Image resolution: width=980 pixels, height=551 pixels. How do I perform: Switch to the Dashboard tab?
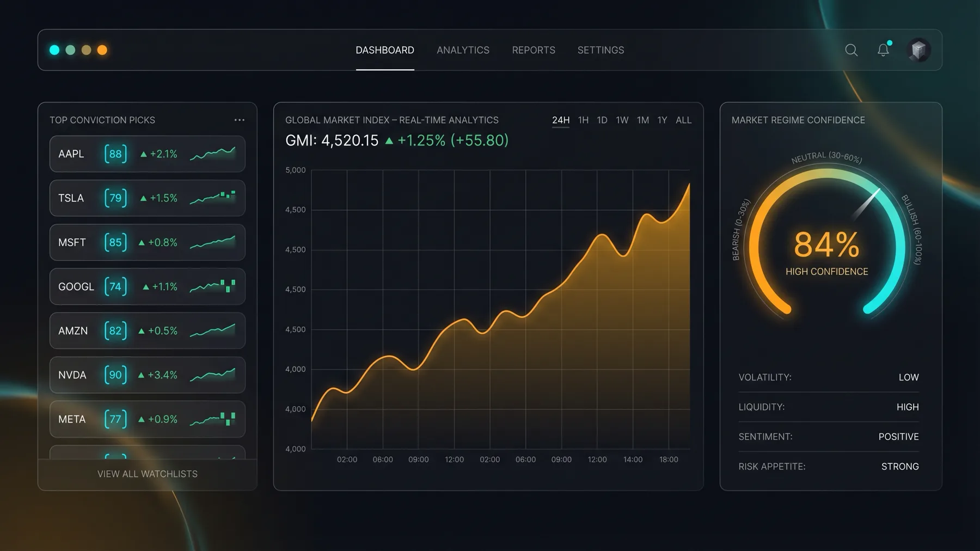click(385, 50)
